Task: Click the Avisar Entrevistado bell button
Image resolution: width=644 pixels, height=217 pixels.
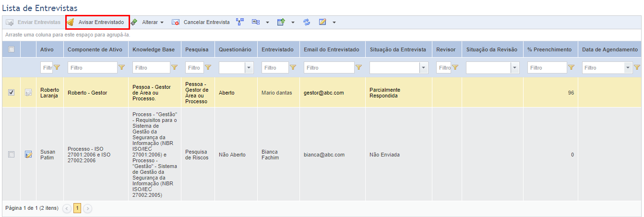Action: [97, 22]
